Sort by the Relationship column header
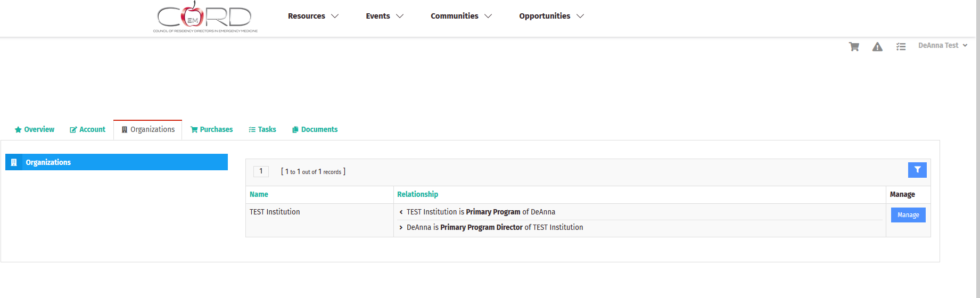980x298 pixels. coord(417,194)
